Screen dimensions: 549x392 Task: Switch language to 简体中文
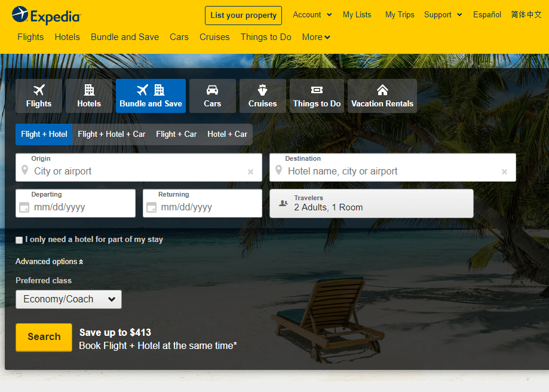526,15
